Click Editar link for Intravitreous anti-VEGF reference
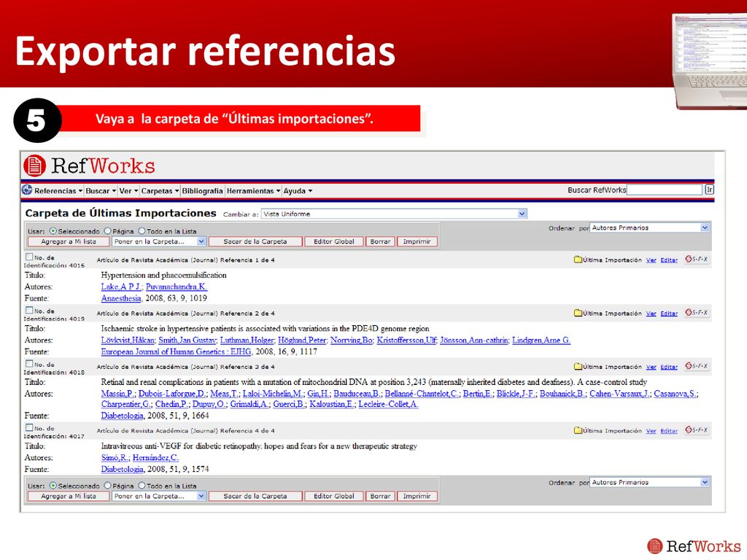 pyautogui.click(x=669, y=431)
